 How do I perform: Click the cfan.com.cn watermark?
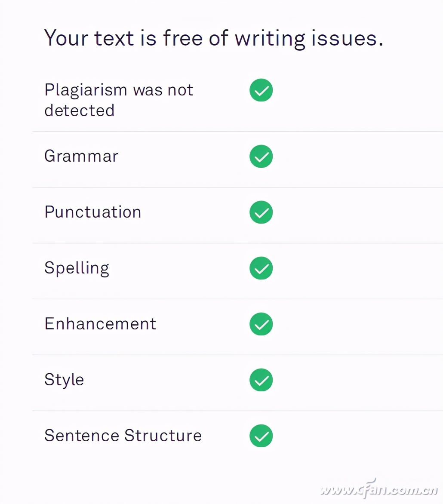tap(379, 489)
